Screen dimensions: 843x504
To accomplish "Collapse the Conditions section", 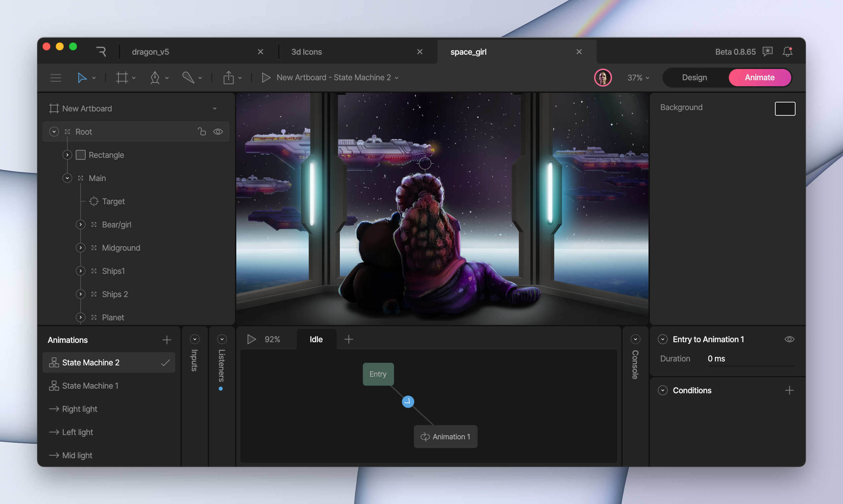I will tap(662, 391).
